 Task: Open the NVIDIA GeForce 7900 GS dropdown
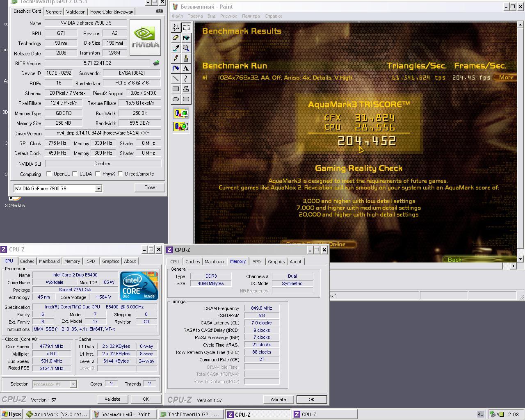(x=98, y=189)
